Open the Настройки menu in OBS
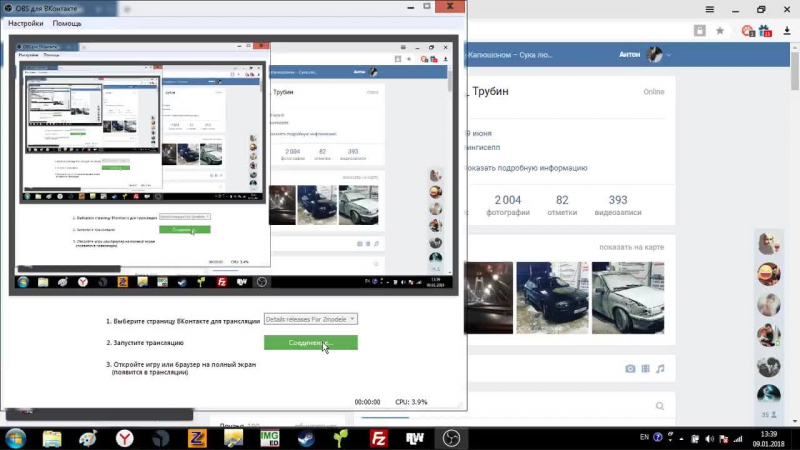Image resolution: width=800 pixels, height=450 pixels. (26, 23)
